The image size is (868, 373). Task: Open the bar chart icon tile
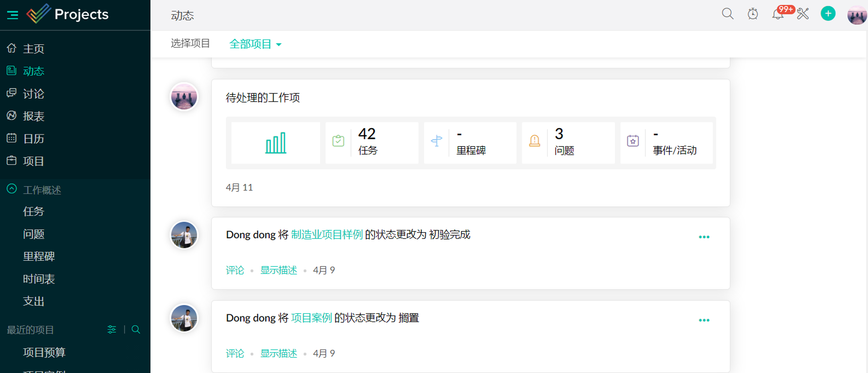tap(275, 143)
